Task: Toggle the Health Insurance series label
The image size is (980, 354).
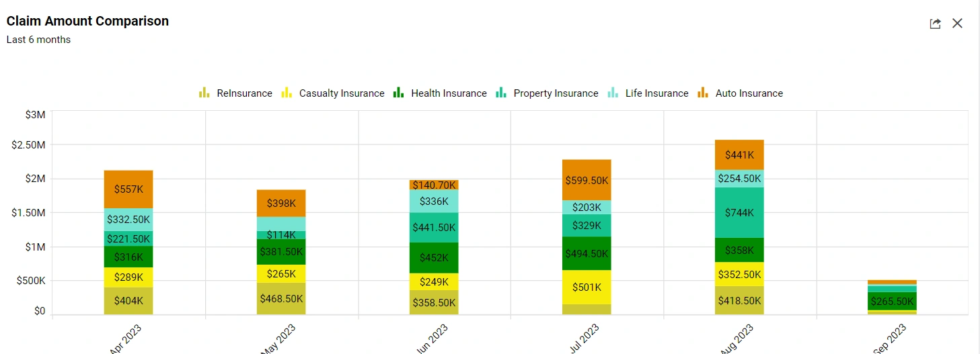Action: click(x=449, y=93)
